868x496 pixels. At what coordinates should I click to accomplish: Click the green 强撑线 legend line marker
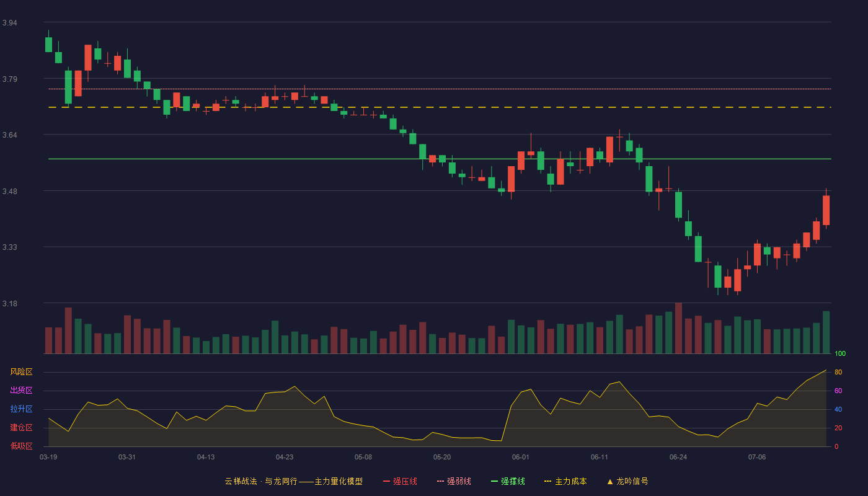(x=494, y=481)
